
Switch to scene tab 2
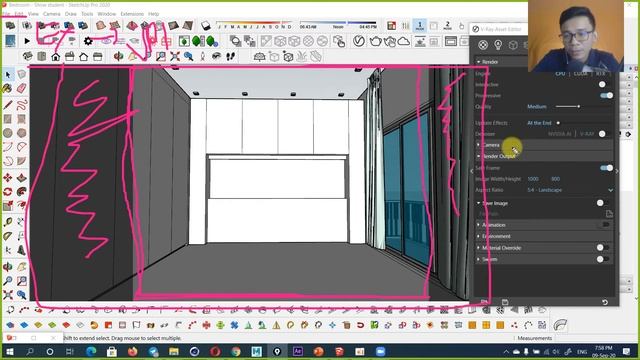(447, 26)
